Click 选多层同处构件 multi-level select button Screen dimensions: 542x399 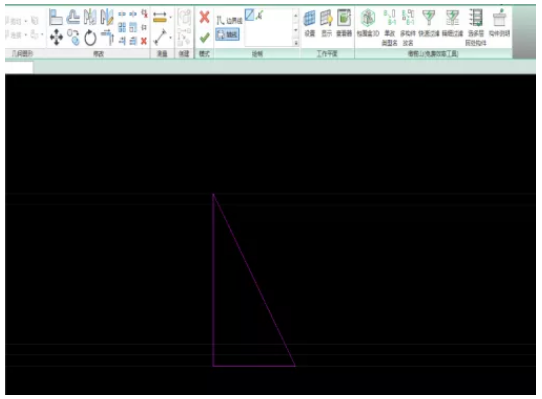pyautogui.click(x=476, y=28)
